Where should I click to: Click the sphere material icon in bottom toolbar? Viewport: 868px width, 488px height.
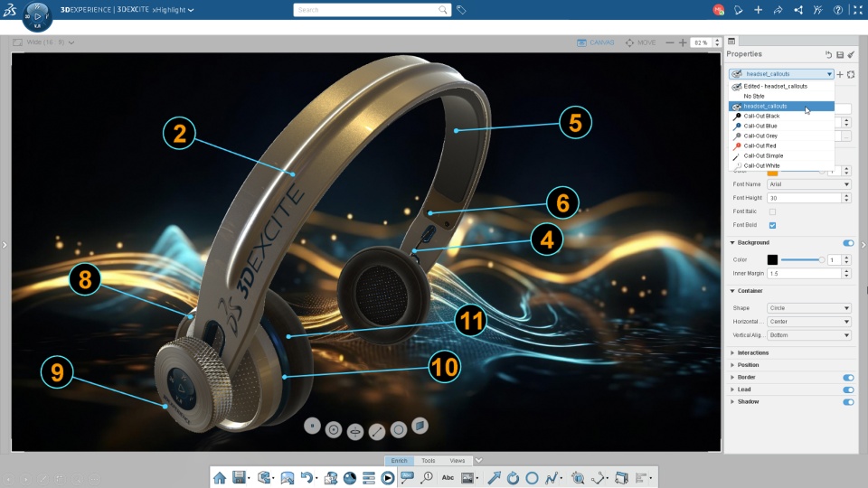tap(350, 477)
